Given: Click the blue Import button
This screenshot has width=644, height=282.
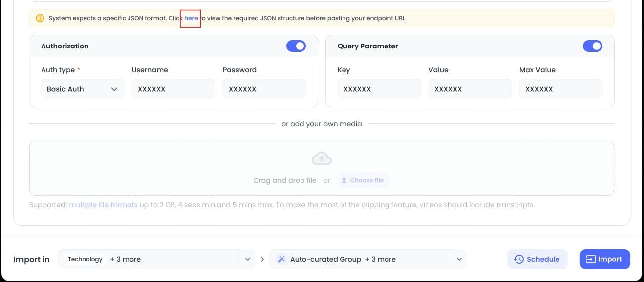Looking at the screenshot, I should point(605,259).
